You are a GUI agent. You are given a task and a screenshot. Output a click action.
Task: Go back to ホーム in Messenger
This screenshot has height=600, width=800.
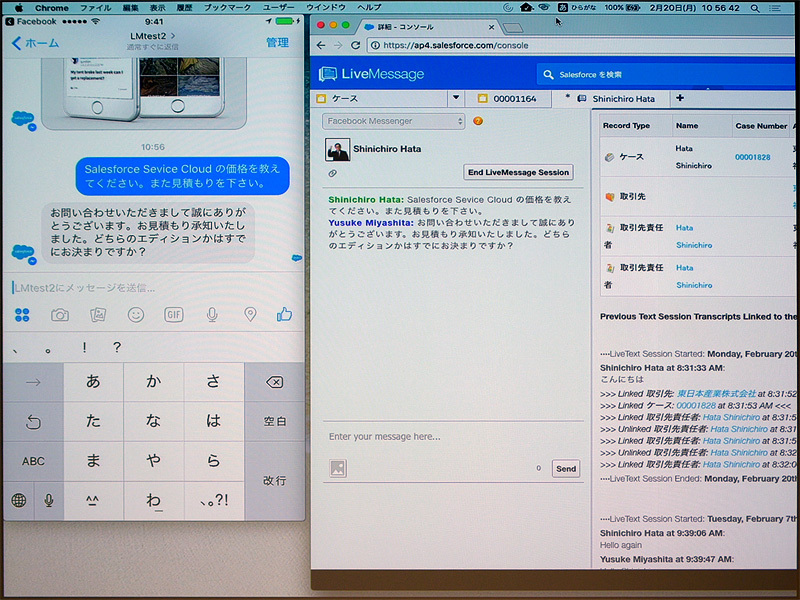click(x=35, y=43)
